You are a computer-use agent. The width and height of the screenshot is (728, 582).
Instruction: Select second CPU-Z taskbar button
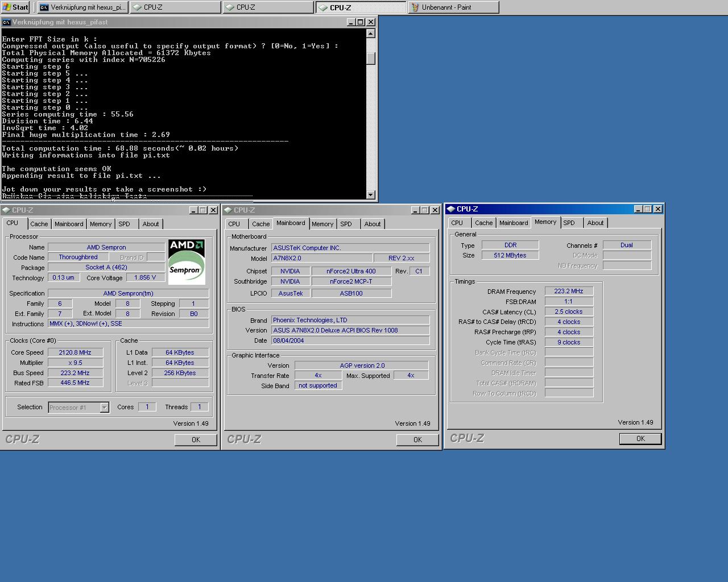[268, 7]
